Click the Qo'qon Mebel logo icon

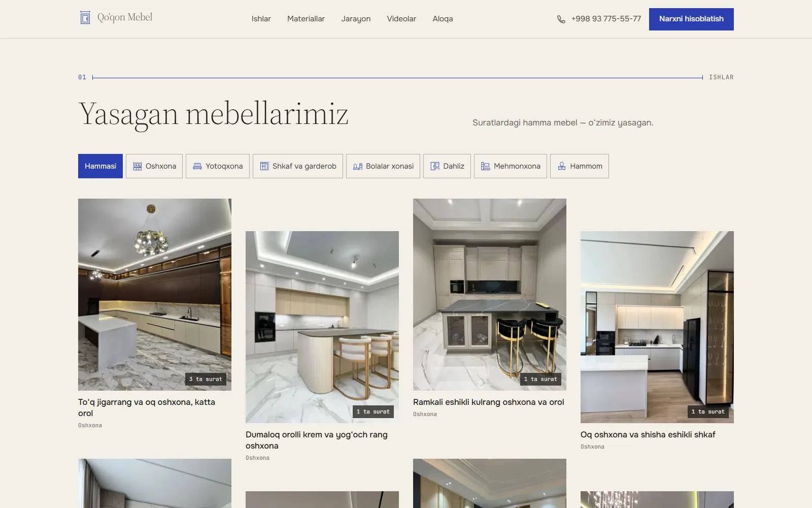(85, 18)
